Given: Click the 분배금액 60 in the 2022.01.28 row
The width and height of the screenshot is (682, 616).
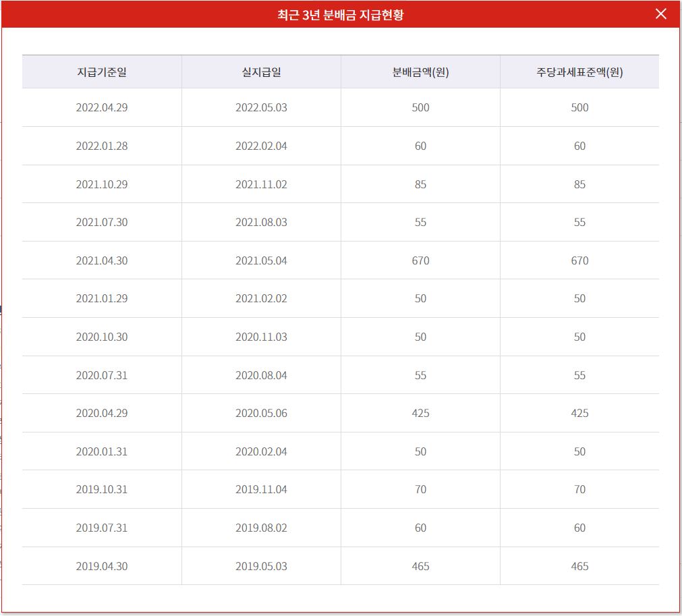Looking at the screenshot, I should tap(420, 146).
